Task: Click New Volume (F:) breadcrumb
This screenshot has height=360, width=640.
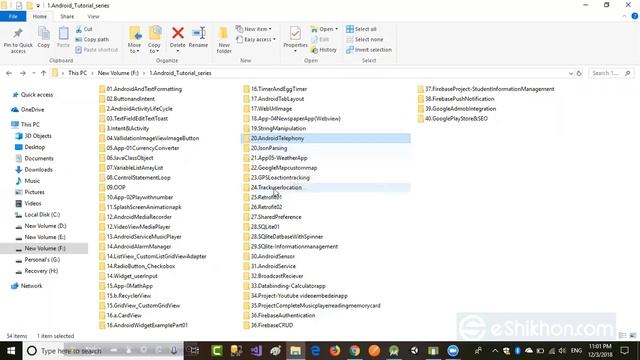Action: click(118, 73)
